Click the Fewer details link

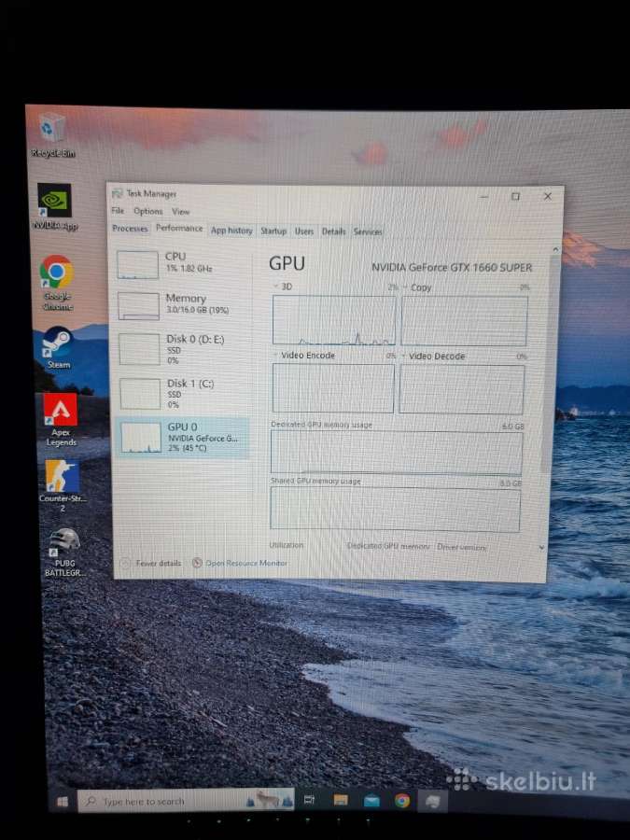click(159, 563)
